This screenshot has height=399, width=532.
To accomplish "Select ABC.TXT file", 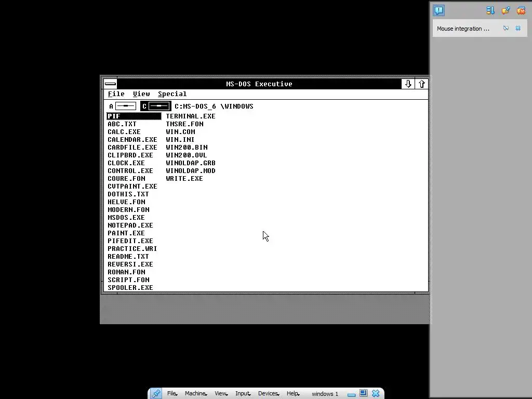I will pyautogui.click(x=122, y=124).
